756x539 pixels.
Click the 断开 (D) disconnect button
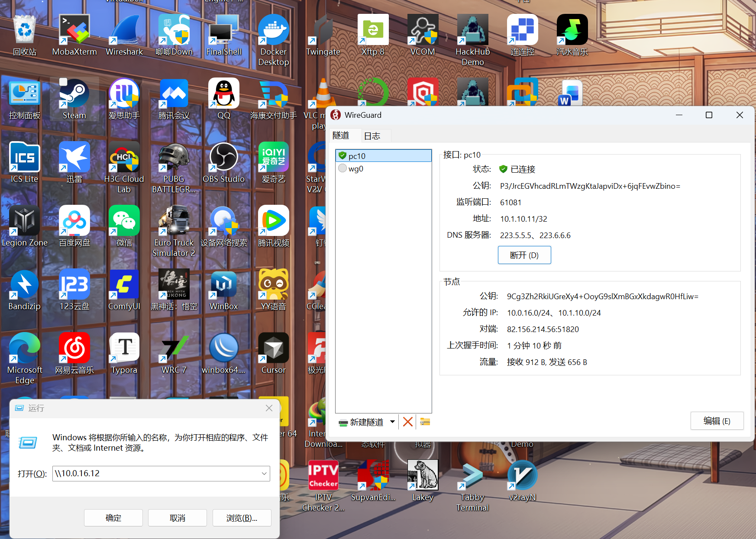point(524,255)
